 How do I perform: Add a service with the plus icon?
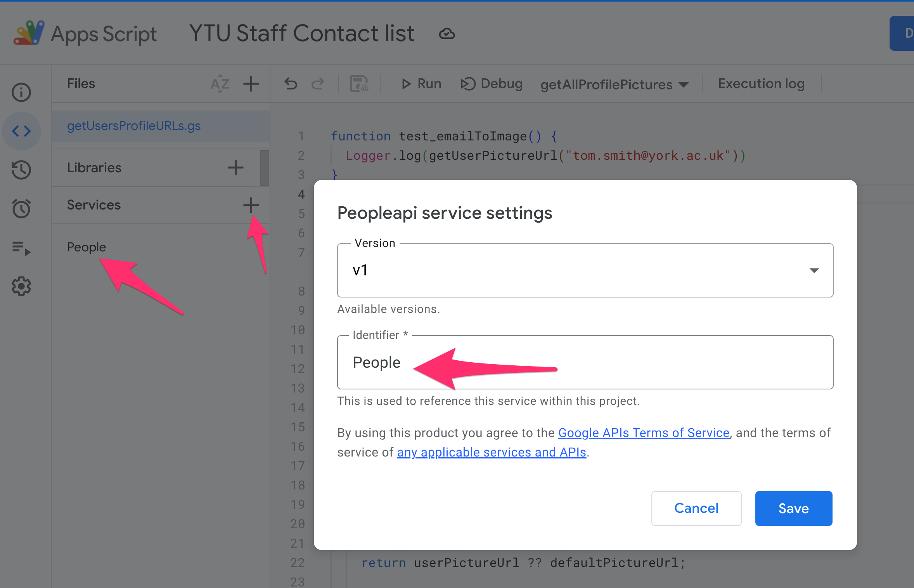click(x=251, y=205)
